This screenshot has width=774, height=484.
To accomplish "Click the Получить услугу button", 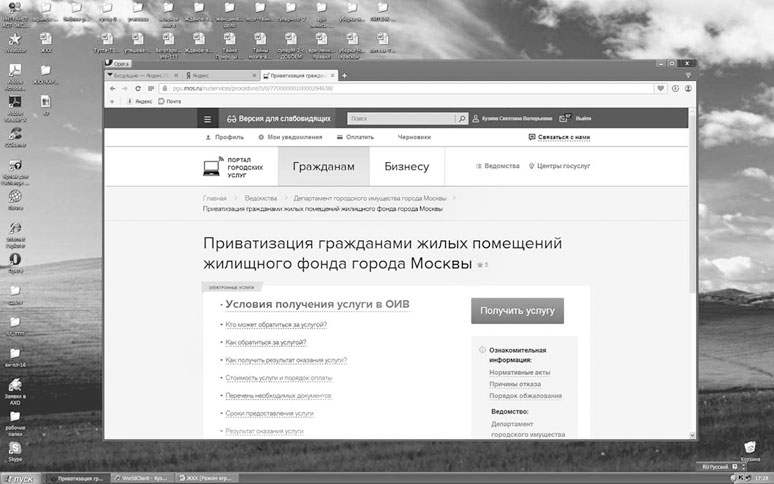I will coord(517,311).
